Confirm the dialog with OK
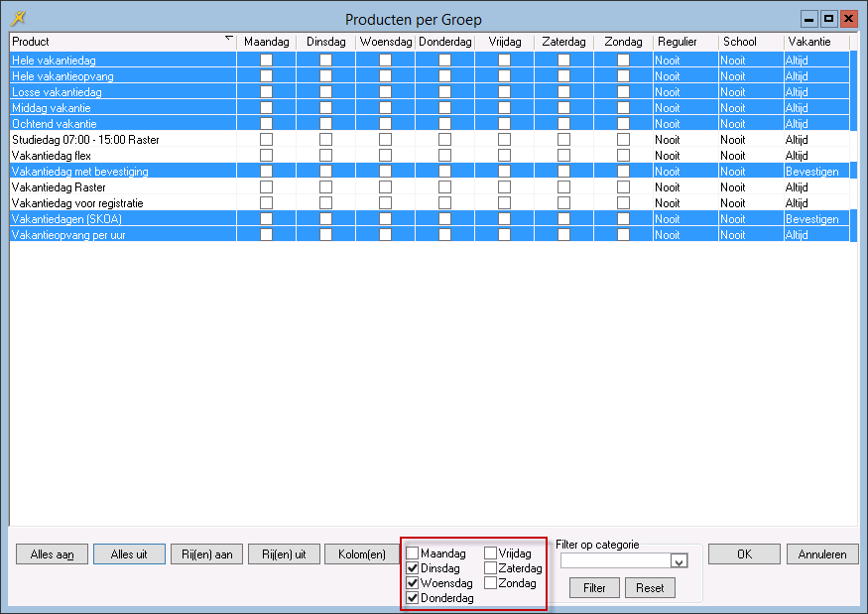The image size is (868, 614). [744, 554]
